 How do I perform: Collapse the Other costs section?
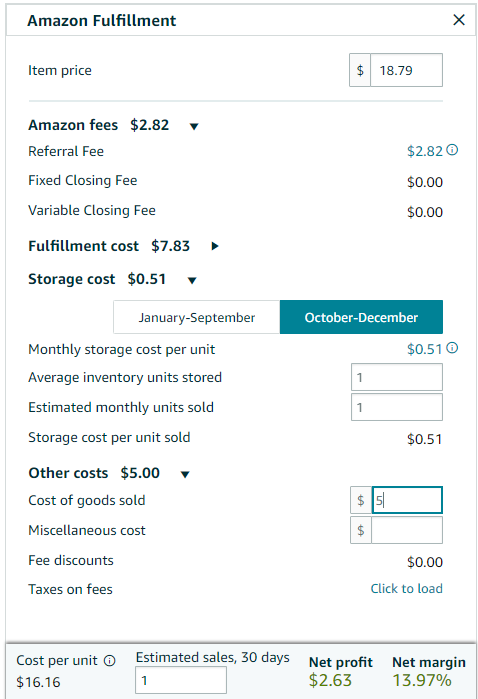tap(185, 474)
